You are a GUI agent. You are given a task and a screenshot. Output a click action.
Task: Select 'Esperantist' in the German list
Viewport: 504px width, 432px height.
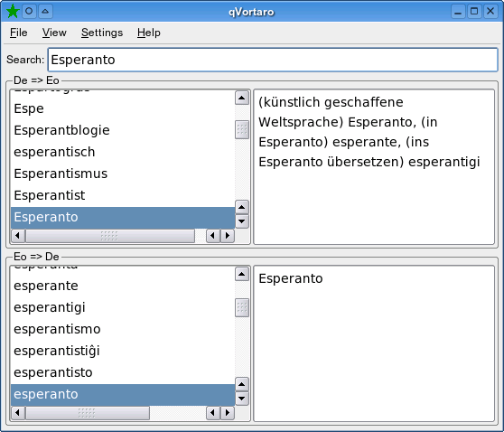123,195
